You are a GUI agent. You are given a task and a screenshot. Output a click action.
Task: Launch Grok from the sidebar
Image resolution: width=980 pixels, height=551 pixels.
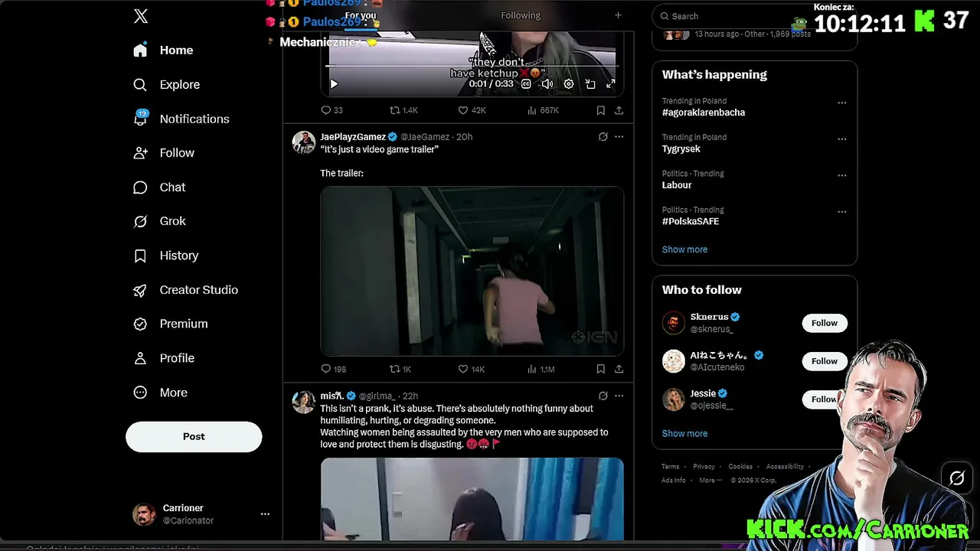[x=159, y=221]
